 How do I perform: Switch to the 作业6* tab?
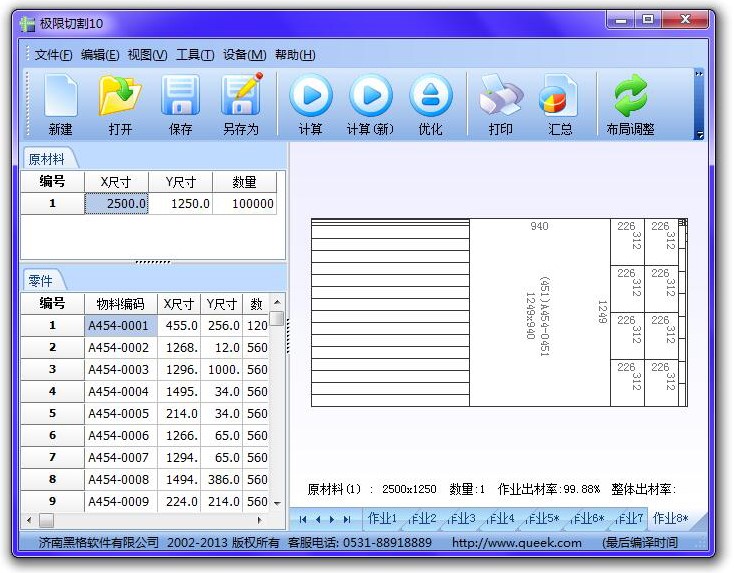click(x=587, y=518)
